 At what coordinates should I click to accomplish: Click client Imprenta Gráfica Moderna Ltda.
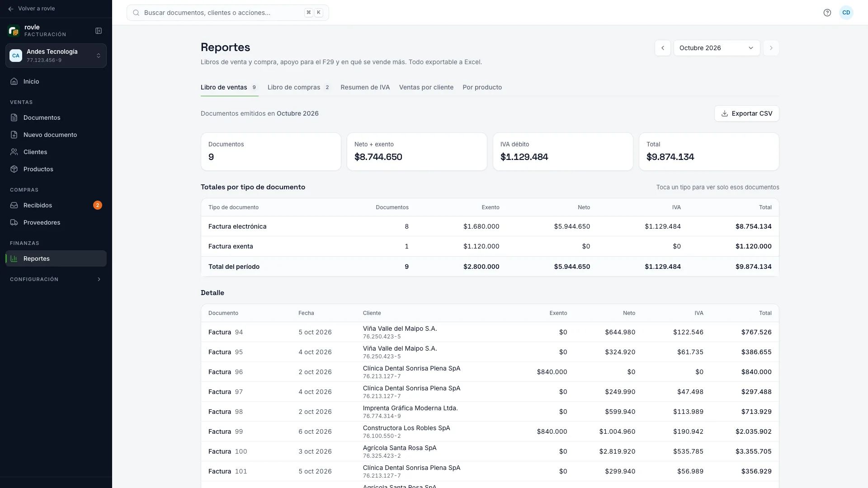[x=410, y=408]
